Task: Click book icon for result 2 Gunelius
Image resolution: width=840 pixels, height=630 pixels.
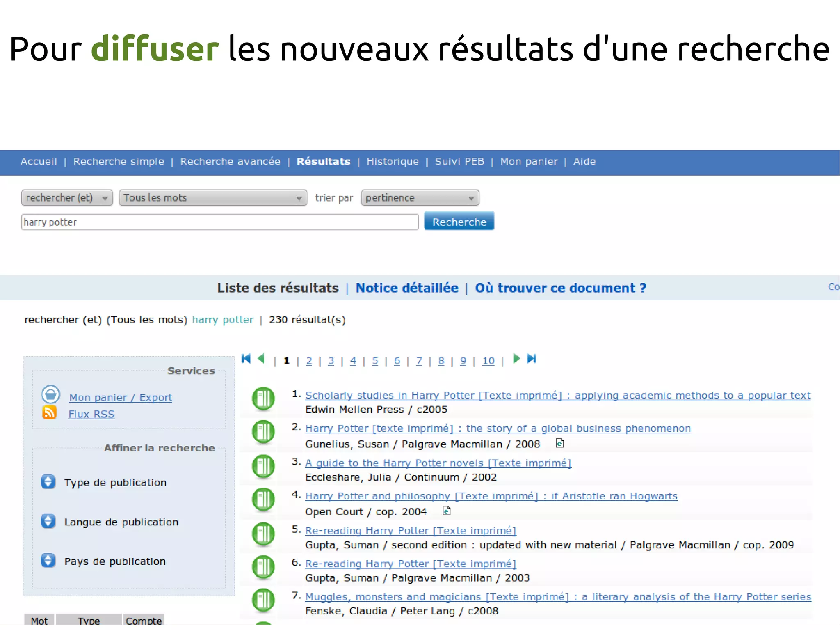Action: [263, 432]
